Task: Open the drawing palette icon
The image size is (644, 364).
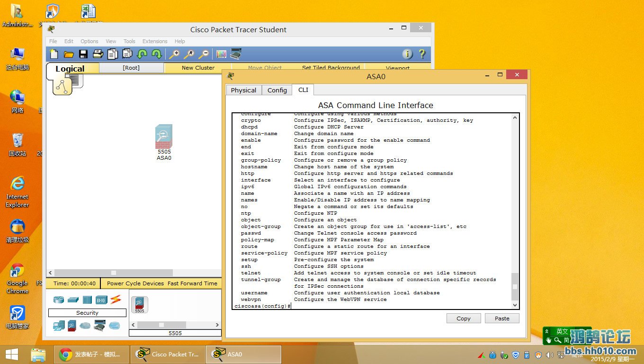Action: point(221,54)
